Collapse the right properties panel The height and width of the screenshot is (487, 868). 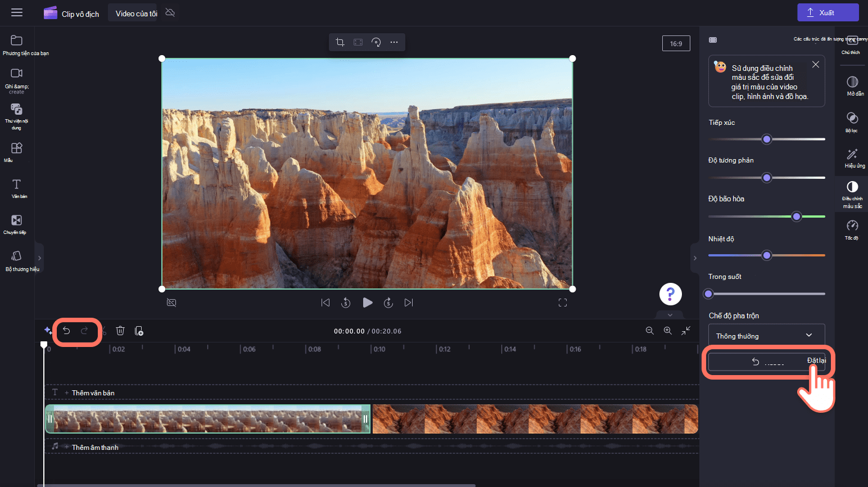[695, 258]
